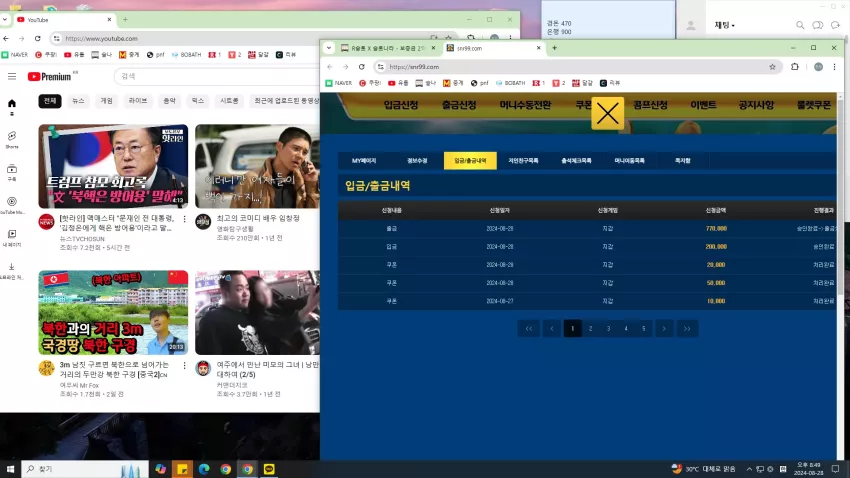The height and width of the screenshot is (478, 850).
Task: Launch the KakaoTalk taskbar icon
Action: [x=269, y=469]
